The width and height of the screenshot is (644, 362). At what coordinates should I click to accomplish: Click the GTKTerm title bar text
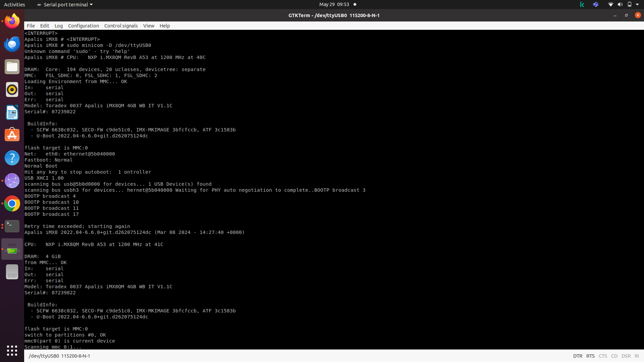tap(334, 15)
